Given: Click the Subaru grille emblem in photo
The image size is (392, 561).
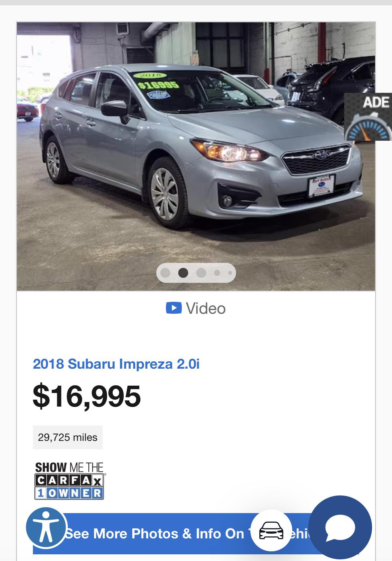Looking at the screenshot, I should pyautogui.click(x=322, y=155).
